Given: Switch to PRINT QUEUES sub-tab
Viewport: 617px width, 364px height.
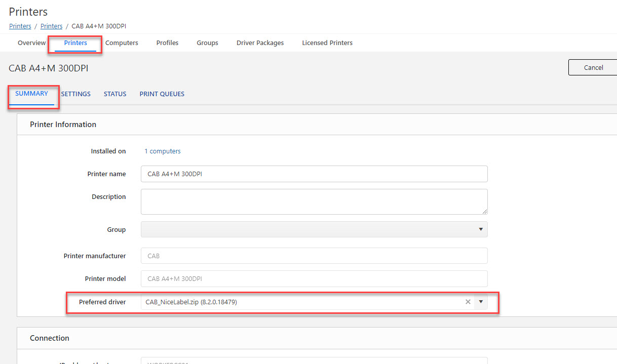Looking at the screenshot, I should click(x=162, y=94).
